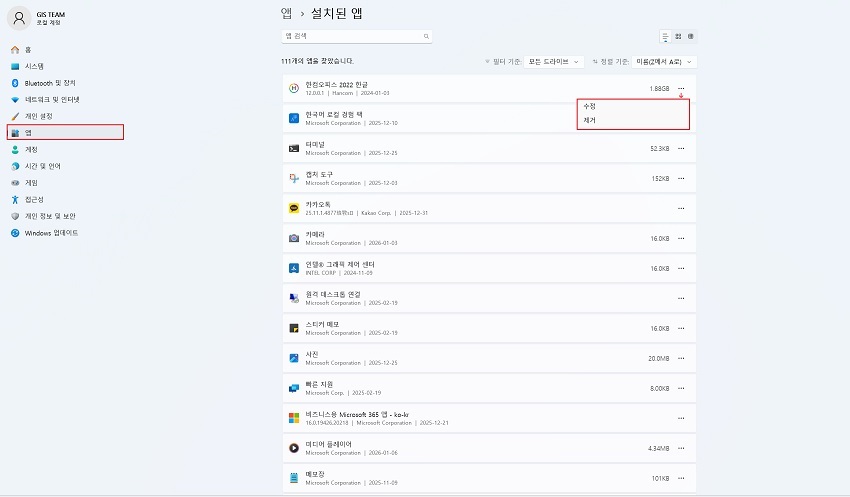Click the 인텔 그래픽 제어 센터 icon

tap(294, 268)
